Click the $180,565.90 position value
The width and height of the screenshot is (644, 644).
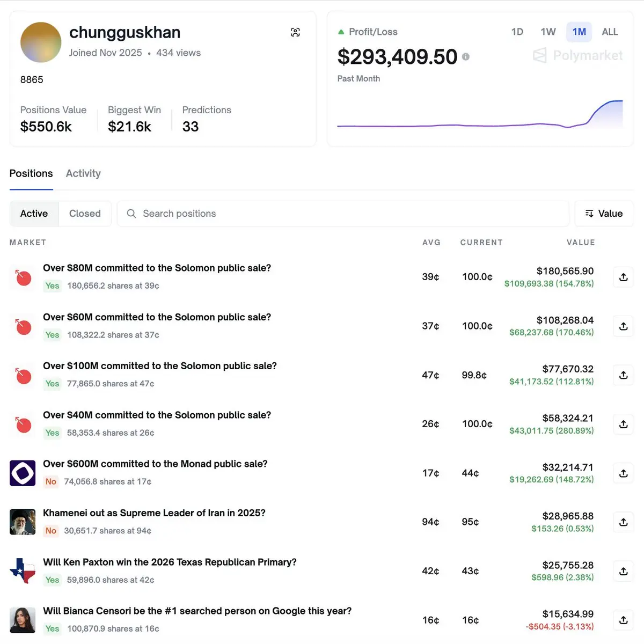565,271
